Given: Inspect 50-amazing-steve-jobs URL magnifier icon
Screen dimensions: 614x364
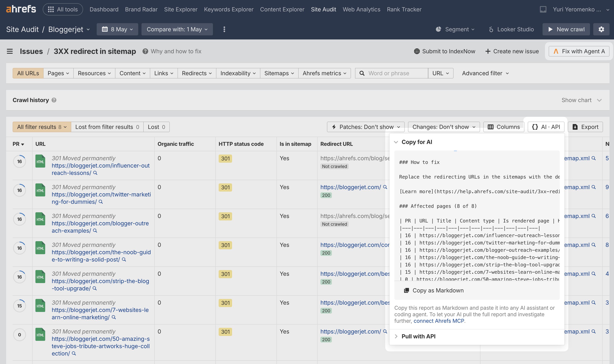Looking at the screenshot, I should pyautogui.click(x=74, y=353).
